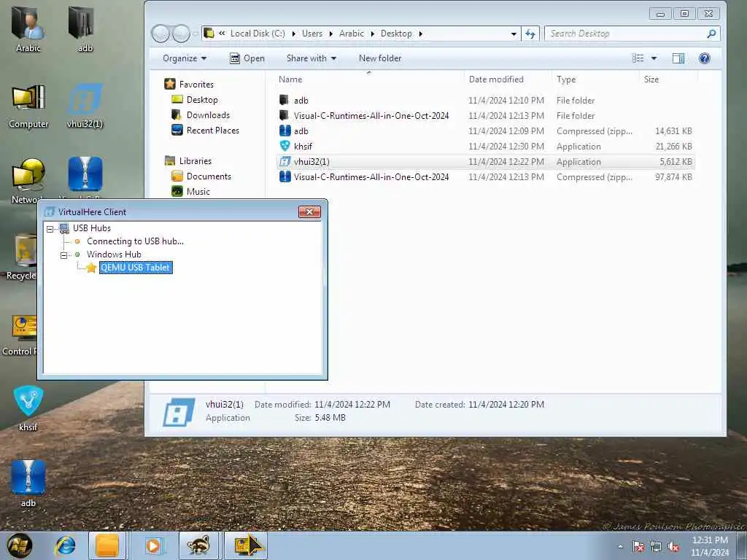Image resolution: width=747 pixels, height=560 pixels.
Task: Open the khsif desktop icon
Action: click(28, 408)
